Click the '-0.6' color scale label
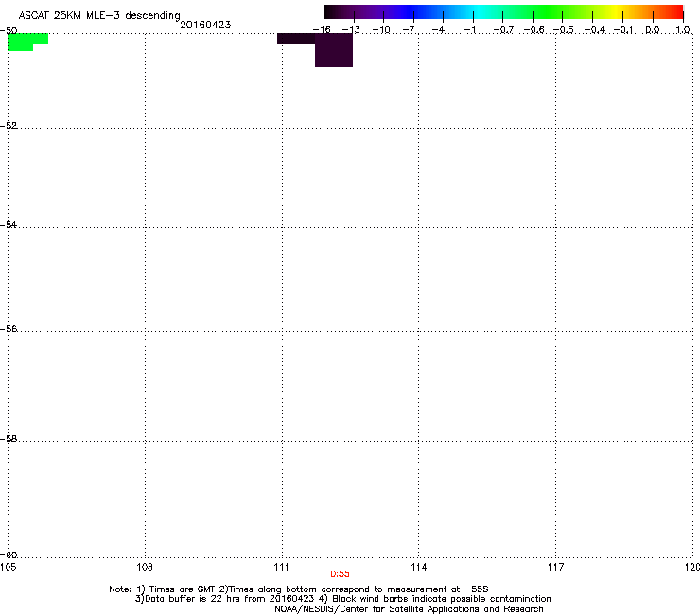The height and width of the screenshot is (615, 700). point(534,30)
